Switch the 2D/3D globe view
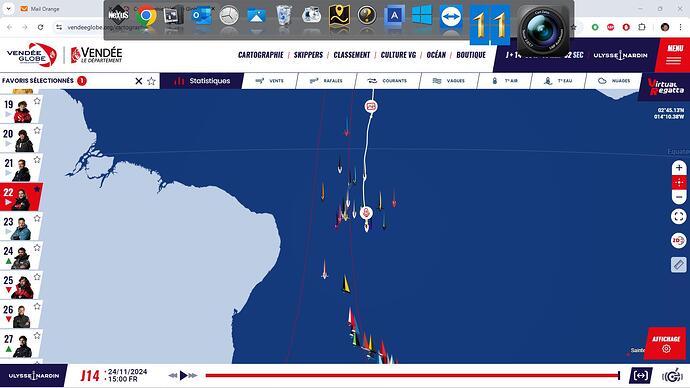Image resolution: width=690 pixels, height=388 pixels. (679, 241)
